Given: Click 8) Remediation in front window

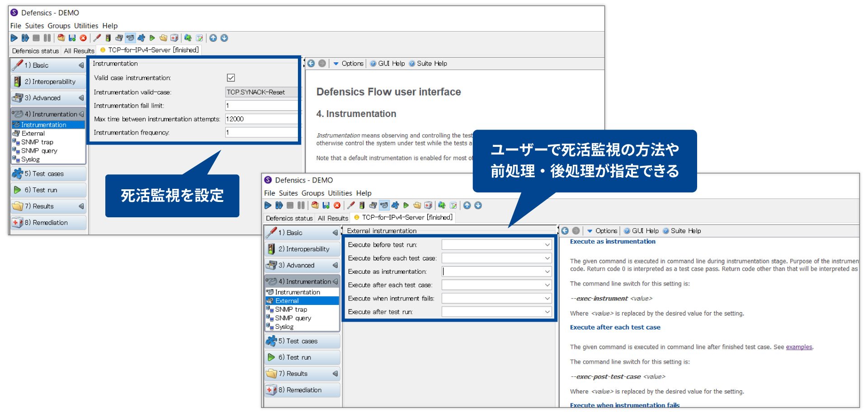Looking at the screenshot, I should pyautogui.click(x=302, y=390).
